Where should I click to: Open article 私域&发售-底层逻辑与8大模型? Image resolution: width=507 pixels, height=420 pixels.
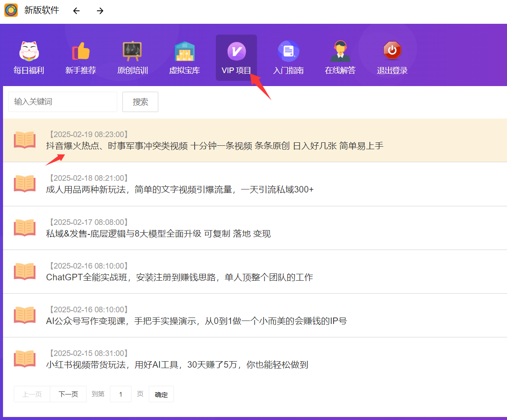coord(158,234)
